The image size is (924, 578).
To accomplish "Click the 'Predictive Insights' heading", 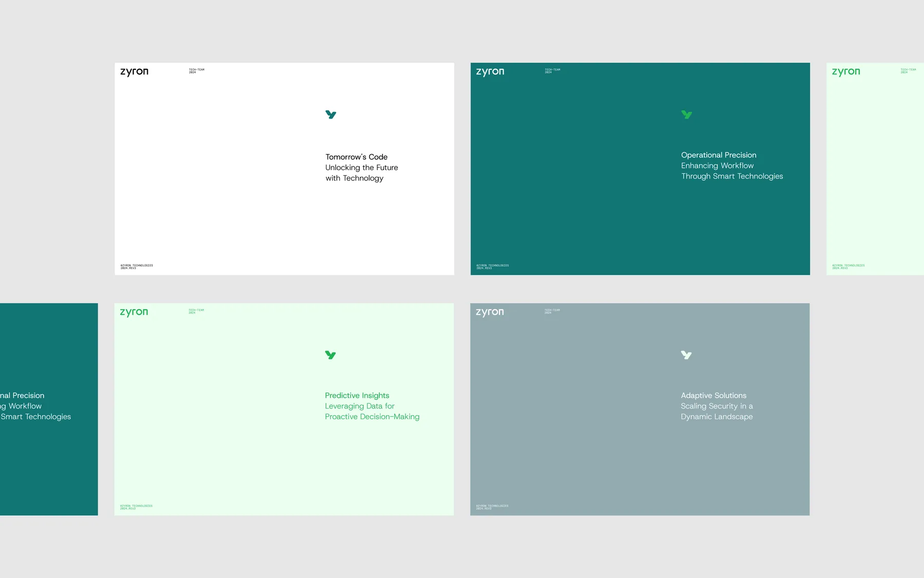I will [357, 396].
